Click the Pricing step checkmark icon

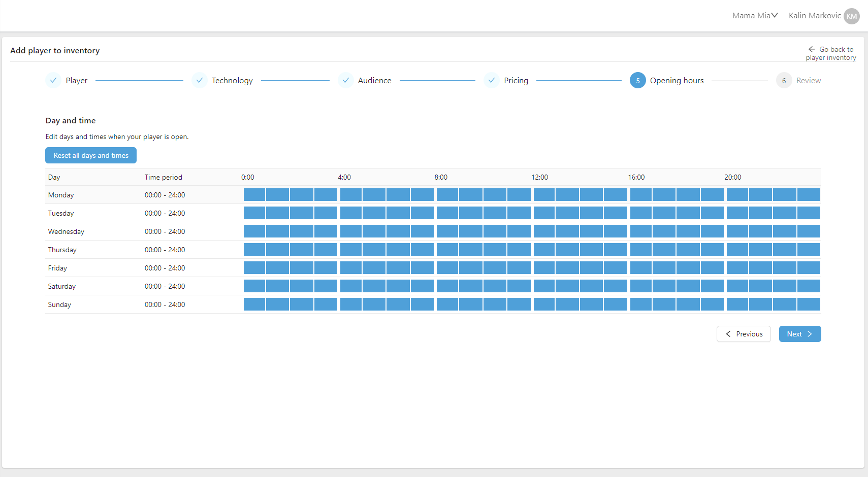point(492,80)
